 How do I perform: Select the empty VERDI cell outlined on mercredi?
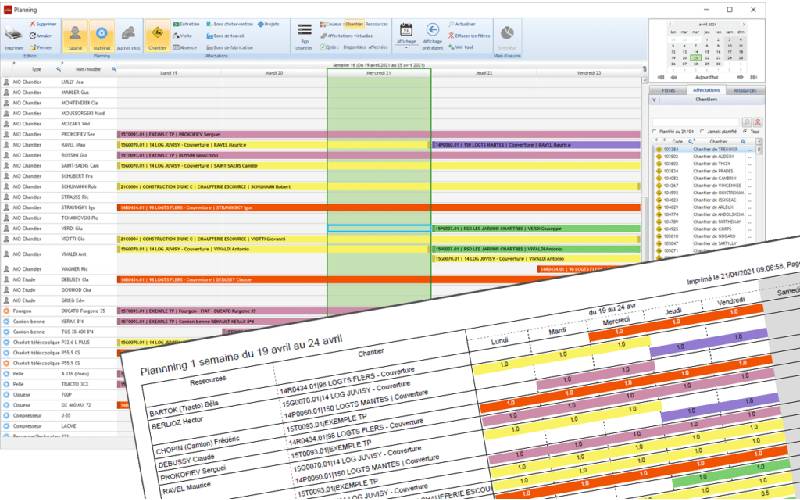[x=379, y=229]
